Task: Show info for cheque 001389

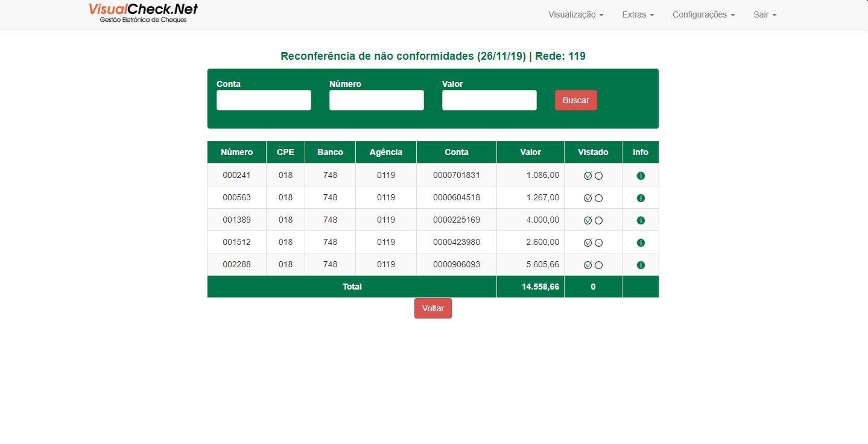Action: (641, 220)
